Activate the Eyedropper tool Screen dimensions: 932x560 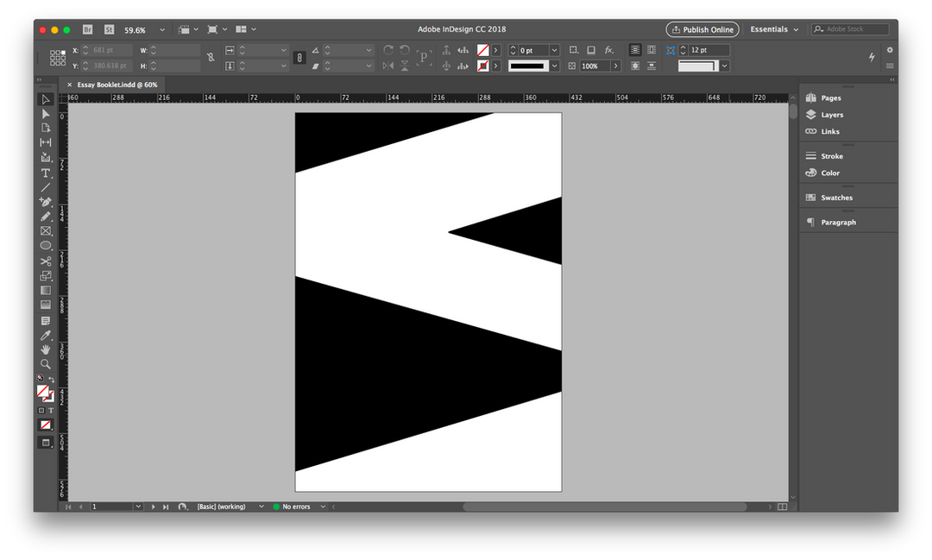46,335
